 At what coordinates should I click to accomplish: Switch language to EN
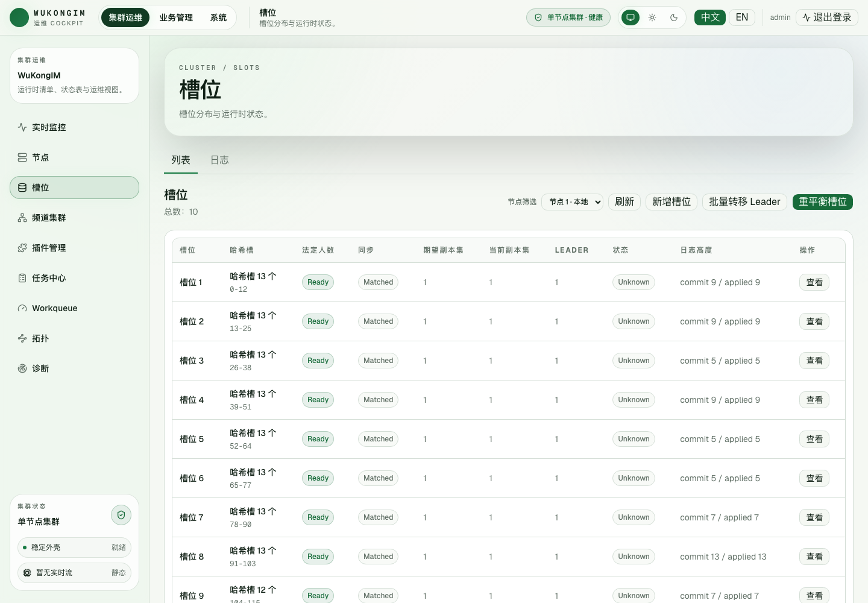click(x=742, y=17)
